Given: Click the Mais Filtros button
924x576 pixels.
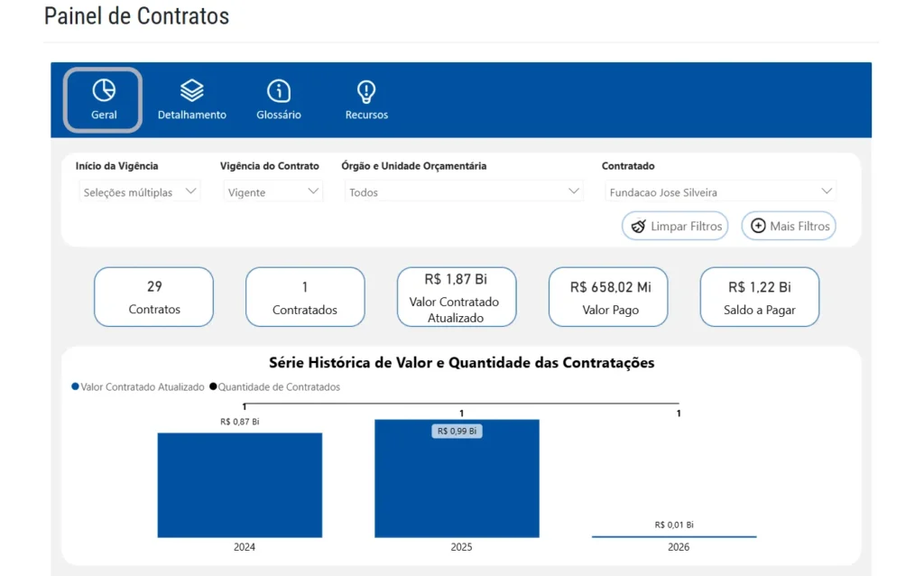Looking at the screenshot, I should 789,226.
